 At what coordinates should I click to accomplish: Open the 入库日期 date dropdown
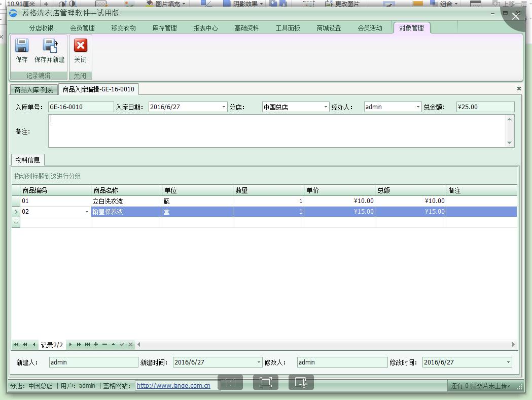(224, 107)
